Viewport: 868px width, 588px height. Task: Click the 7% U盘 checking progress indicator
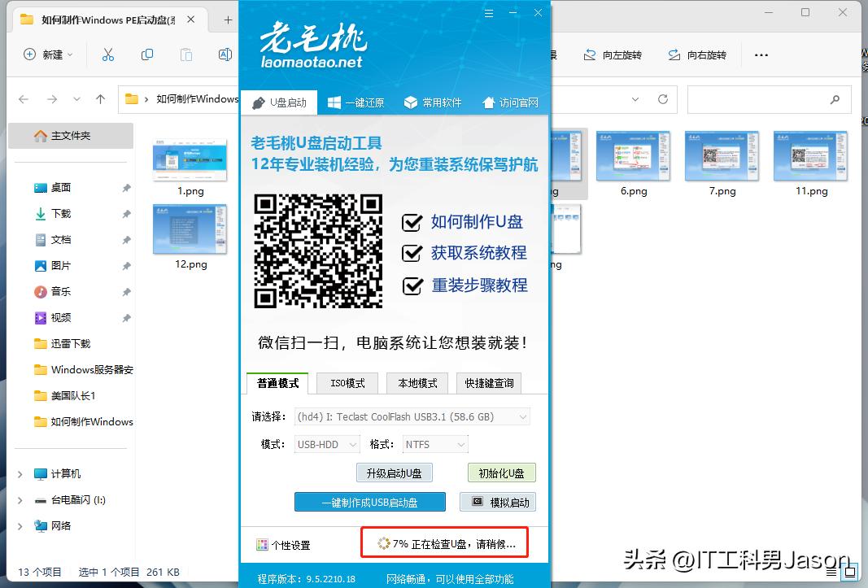pyautogui.click(x=444, y=542)
